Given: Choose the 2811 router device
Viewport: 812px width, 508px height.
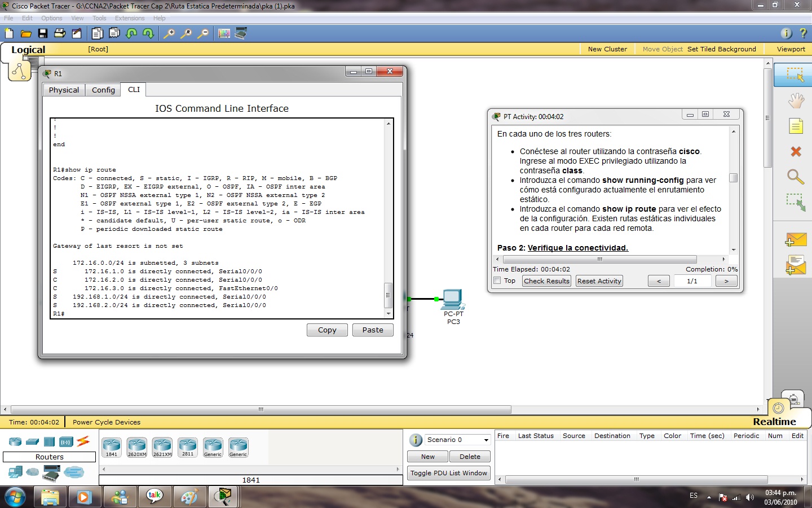Looking at the screenshot, I should pyautogui.click(x=188, y=447).
